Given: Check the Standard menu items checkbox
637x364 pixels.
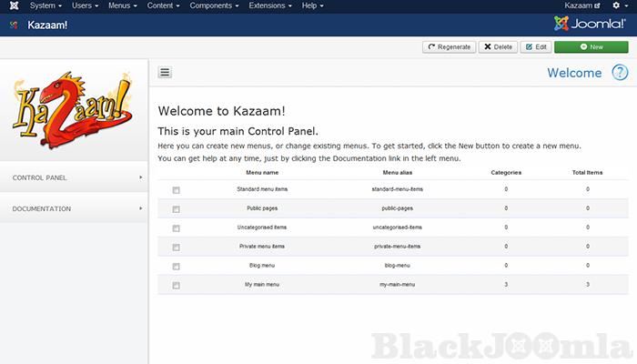Looking at the screenshot, I should click(176, 190).
